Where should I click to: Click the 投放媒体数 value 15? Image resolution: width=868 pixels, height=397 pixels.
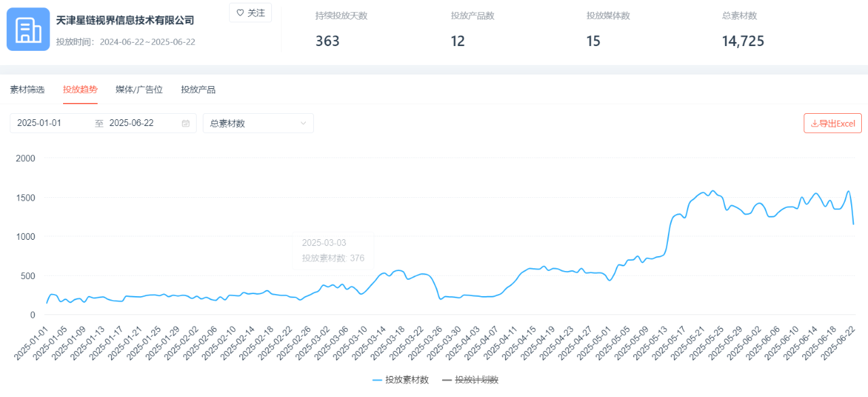593,41
